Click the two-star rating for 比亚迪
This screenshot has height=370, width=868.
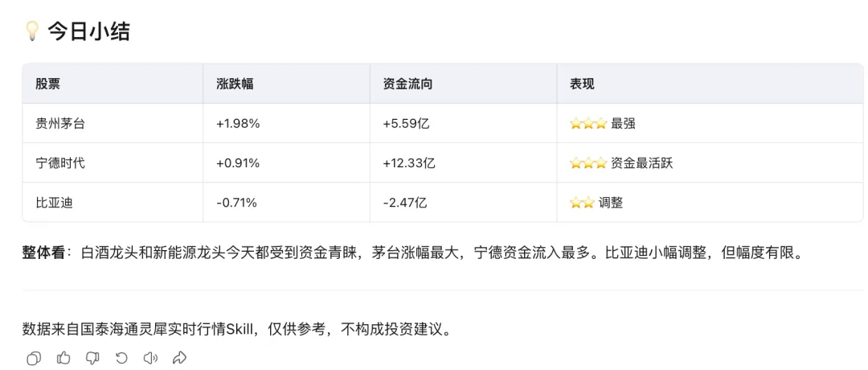(582, 203)
